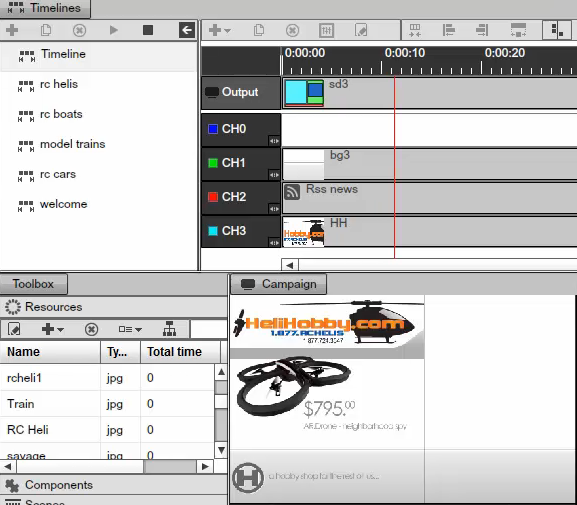The image size is (577, 505).
Task: Expand the Components section
Action: pyautogui.click(x=114, y=485)
